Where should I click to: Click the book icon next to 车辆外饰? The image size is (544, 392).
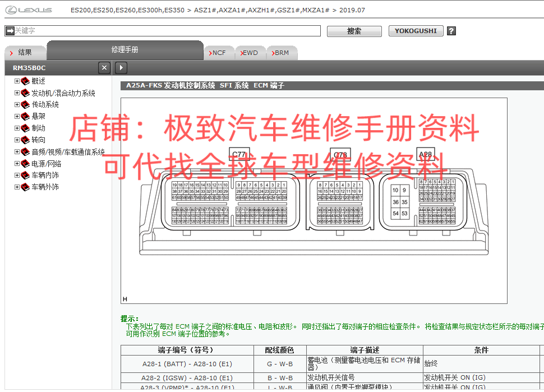[25, 187]
